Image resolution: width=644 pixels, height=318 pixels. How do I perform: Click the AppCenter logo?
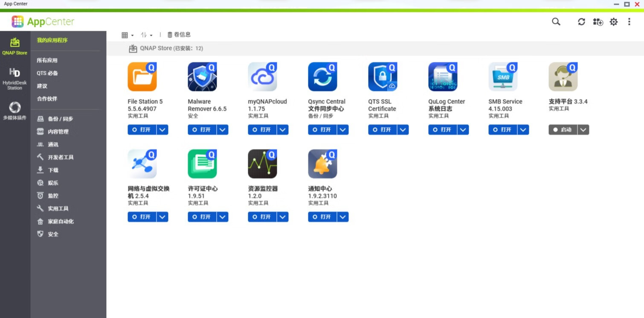pyautogui.click(x=43, y=21)
